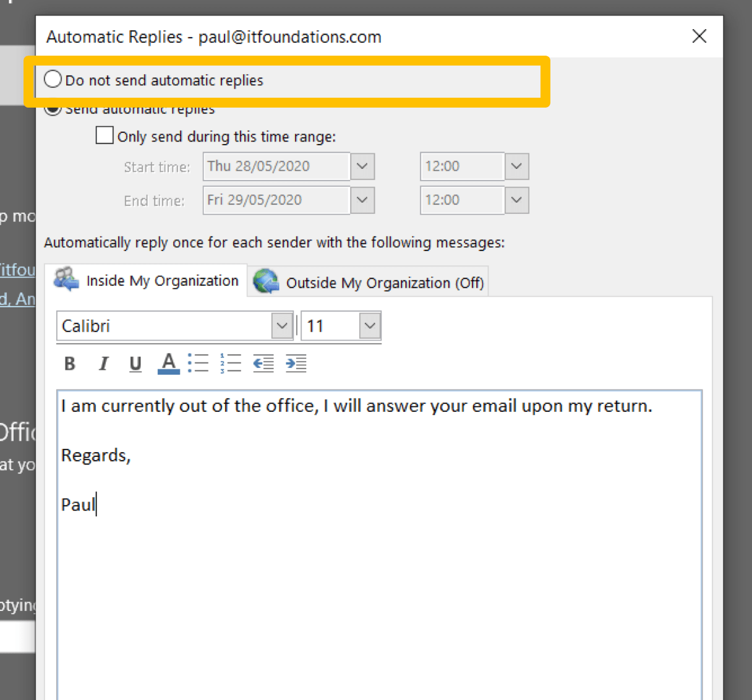752x700 pixels.
Task: Enable Only send during this time range
Action: (x=105, y=135)
